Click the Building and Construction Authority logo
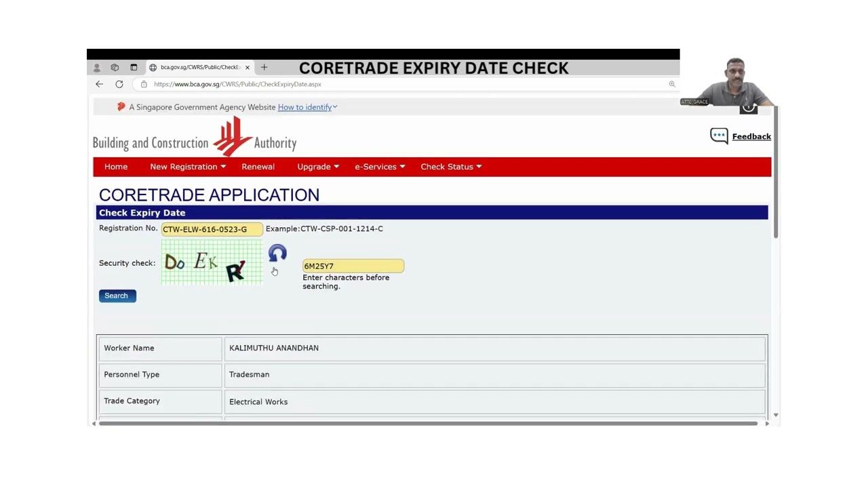Image resolution: width=868 pixels, height=488 pixels. tap(195, 137)
